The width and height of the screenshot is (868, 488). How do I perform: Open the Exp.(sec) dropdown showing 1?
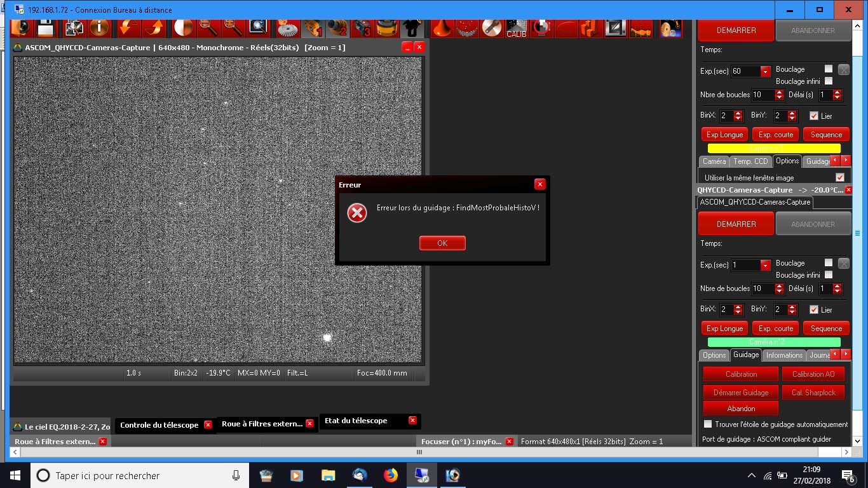pyautogui.click(x=765, y=266)
